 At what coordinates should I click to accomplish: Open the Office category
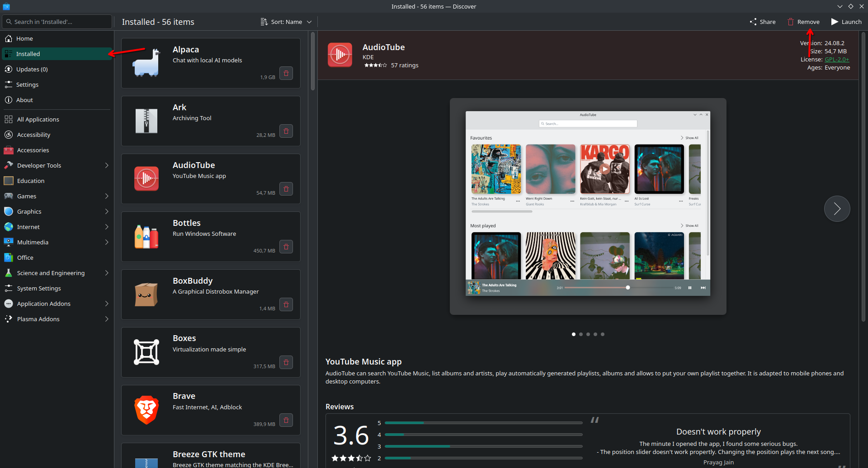pos(57,257)
